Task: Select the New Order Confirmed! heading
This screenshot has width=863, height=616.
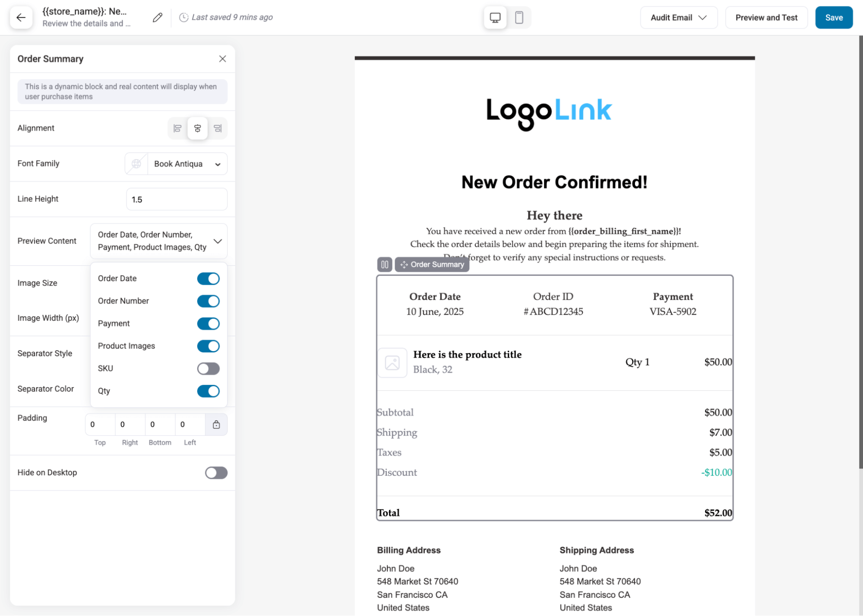Action: (554, 182)
